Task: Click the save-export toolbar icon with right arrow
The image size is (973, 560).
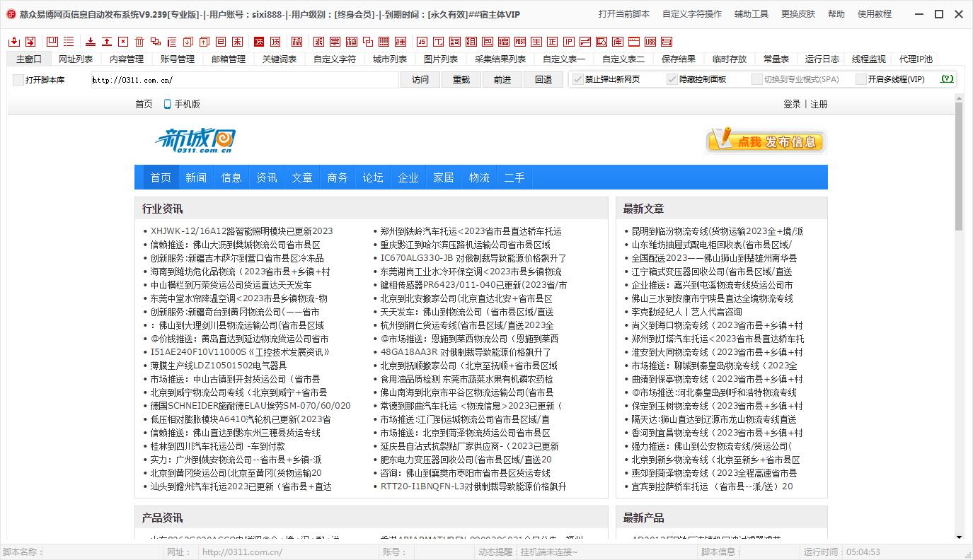Action: tap(31, 42)
